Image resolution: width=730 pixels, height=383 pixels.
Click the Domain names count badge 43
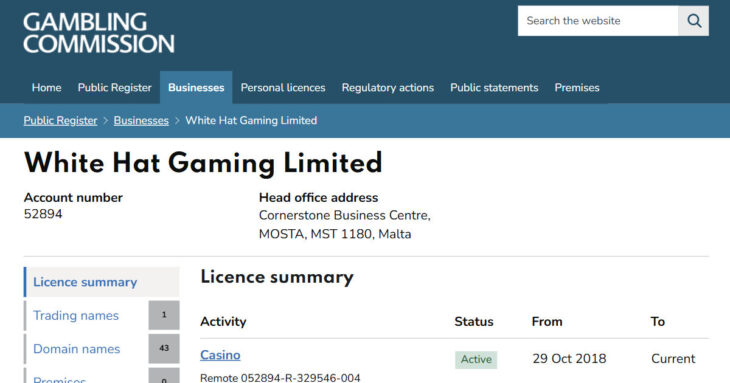(x=164, y=349)
